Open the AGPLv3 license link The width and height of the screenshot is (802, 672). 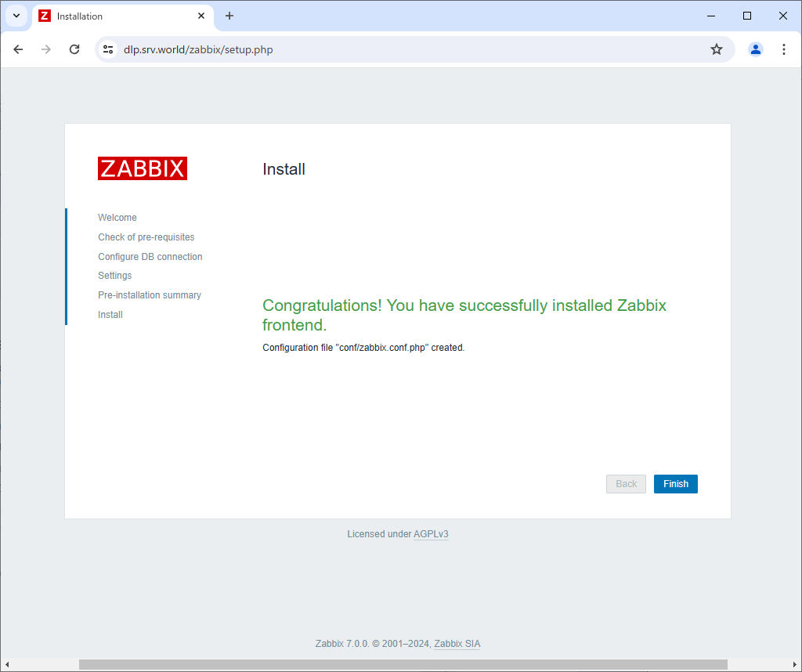point(431,534)
